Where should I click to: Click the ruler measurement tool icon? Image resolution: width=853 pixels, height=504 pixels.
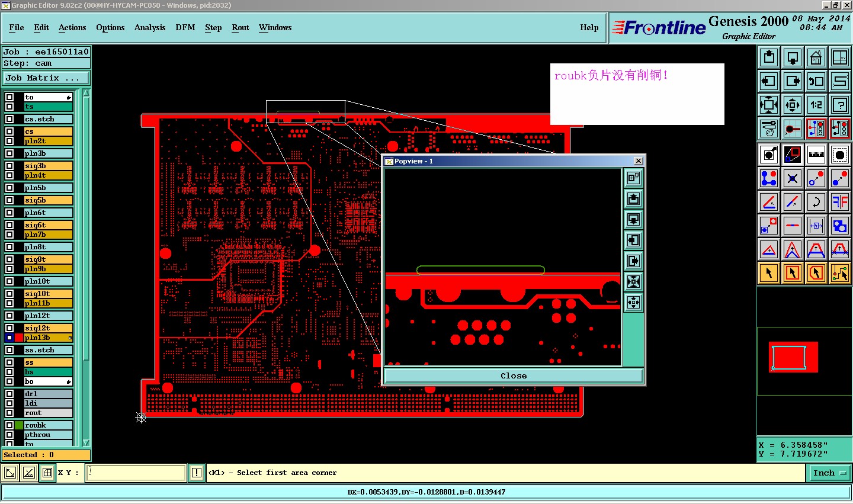(816, 155)
